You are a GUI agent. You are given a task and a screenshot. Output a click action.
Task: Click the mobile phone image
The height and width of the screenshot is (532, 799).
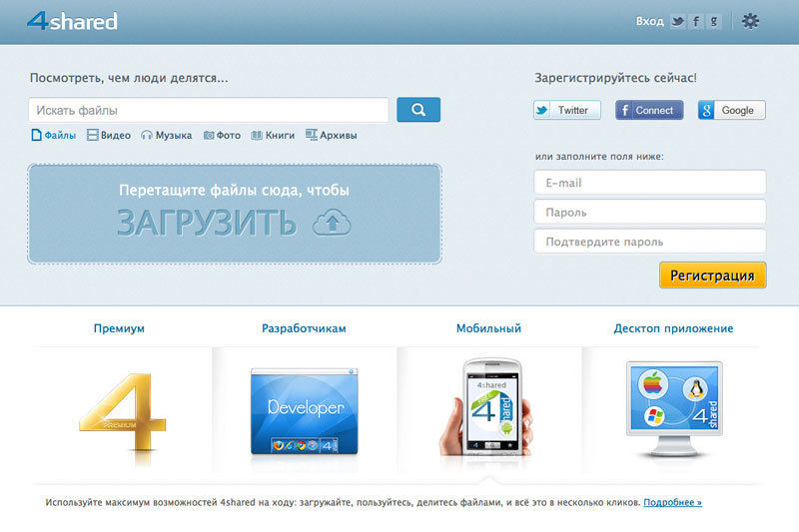pos(488,406)
